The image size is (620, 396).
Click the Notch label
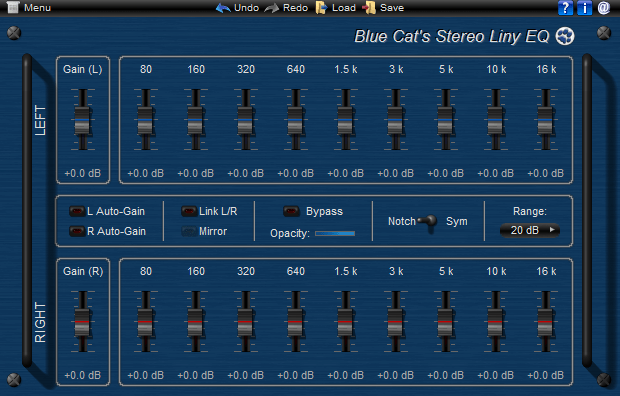[x=402, y=221]
